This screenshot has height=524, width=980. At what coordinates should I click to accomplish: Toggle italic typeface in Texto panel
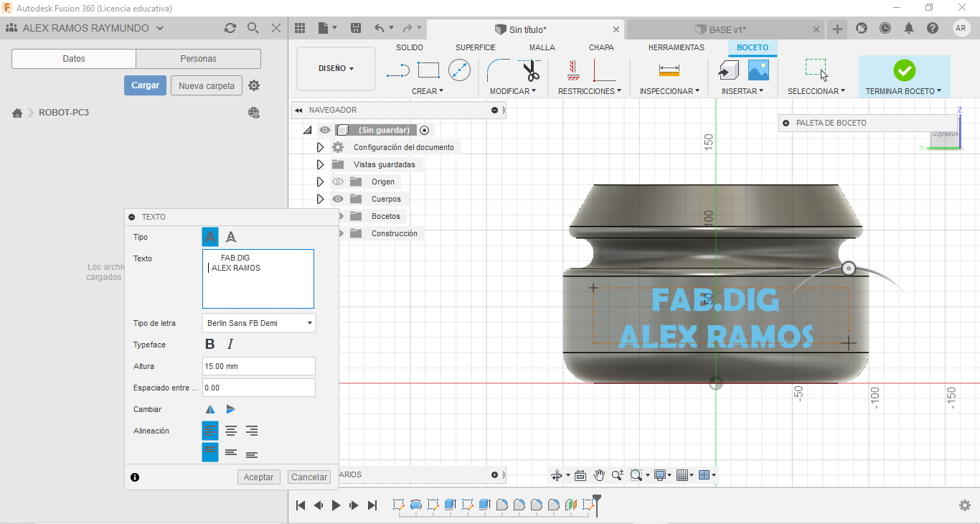(x=230, y=345)
